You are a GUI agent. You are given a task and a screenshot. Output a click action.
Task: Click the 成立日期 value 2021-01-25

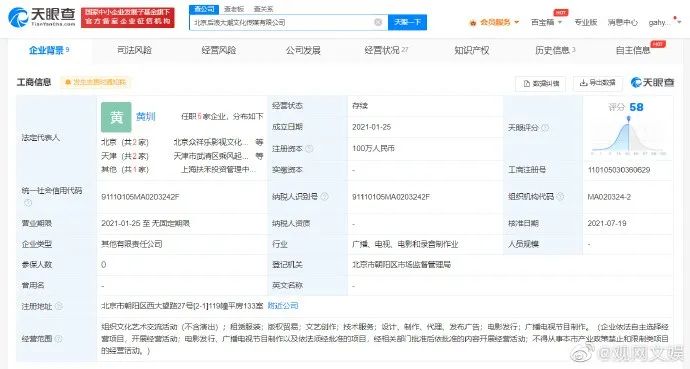371,127
